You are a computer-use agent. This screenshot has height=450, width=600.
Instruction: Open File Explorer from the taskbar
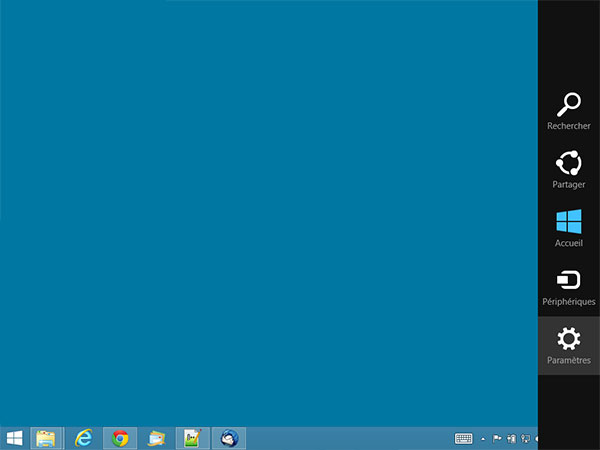point(46,438)
